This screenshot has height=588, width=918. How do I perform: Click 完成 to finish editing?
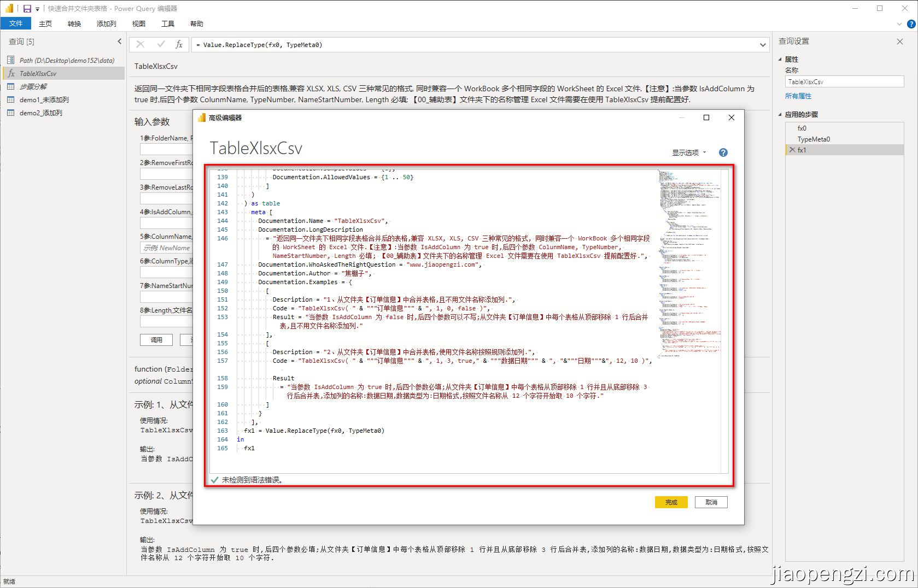671,502
